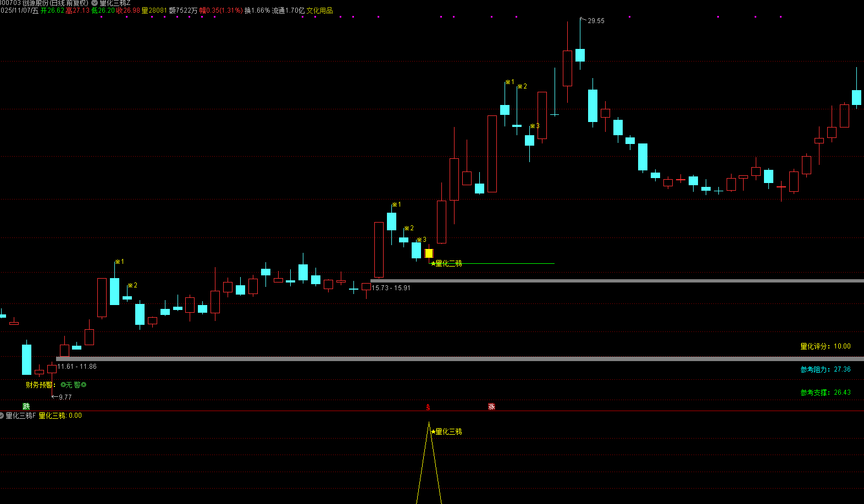Click the 参考阻力 27.36 resistance label

click(825, 369)
